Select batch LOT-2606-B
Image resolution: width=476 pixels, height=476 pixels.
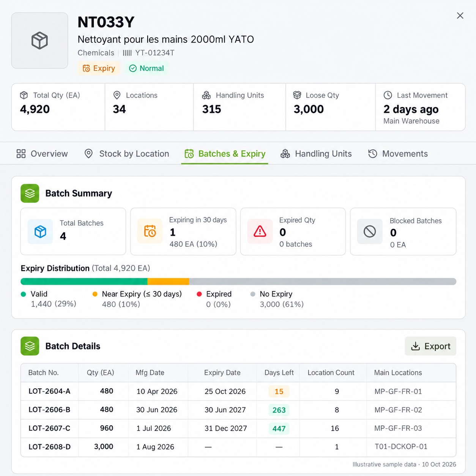point(238,410)
